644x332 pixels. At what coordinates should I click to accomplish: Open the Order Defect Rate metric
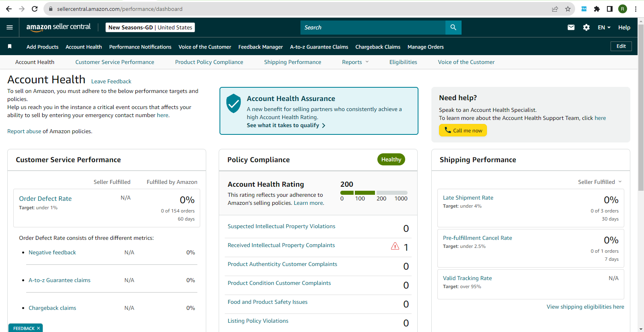(x=46, y=198)
